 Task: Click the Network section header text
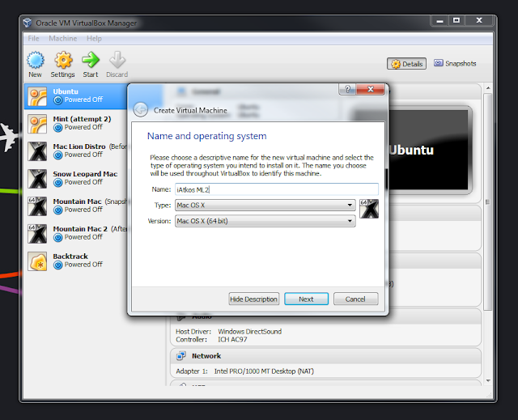coord(206,356)
